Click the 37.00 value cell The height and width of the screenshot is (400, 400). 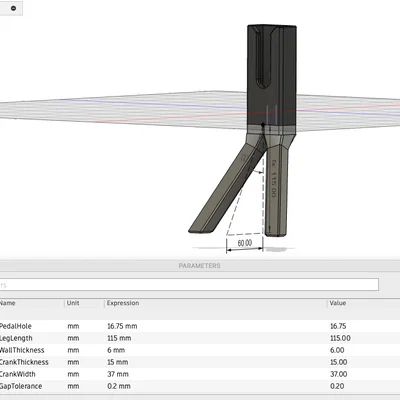pyautogui.click(x=339, y=374)
